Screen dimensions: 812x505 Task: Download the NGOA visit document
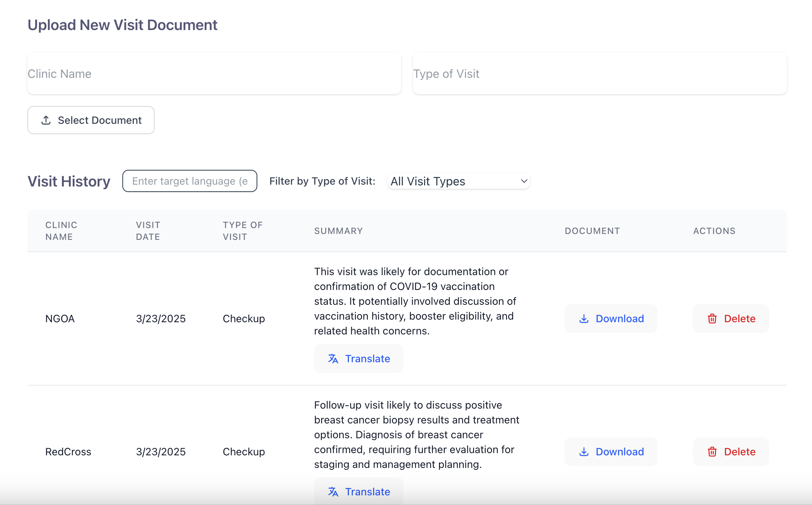(x=611, y=318)
